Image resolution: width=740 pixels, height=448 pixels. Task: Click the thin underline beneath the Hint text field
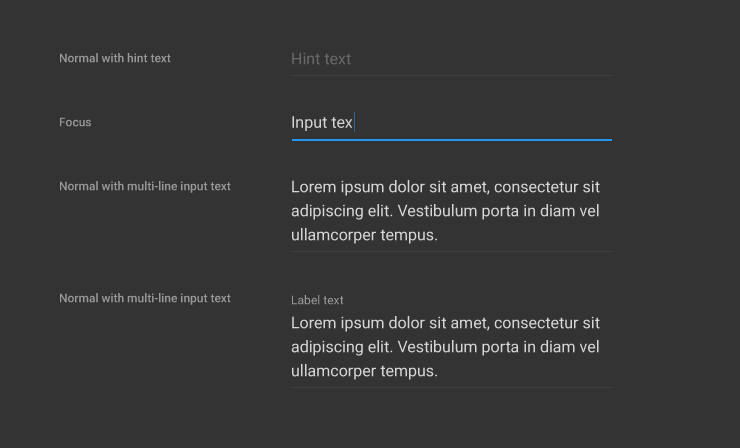pyautogui.click(x=451, y=75)
